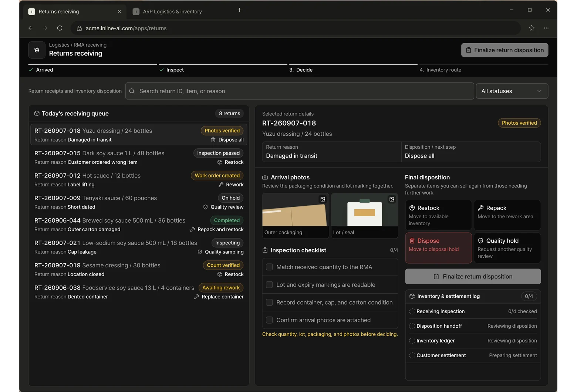Click the camera icon beside Arrival photos
The height and width of the screenshot is (392, 577).
(x=265, y=178)
